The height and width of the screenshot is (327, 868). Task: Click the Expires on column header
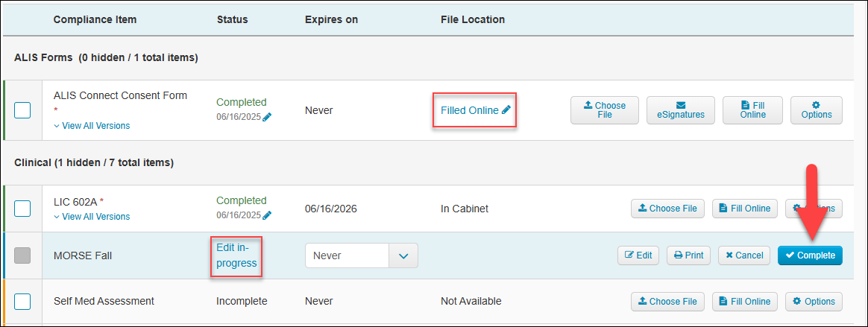332,19
